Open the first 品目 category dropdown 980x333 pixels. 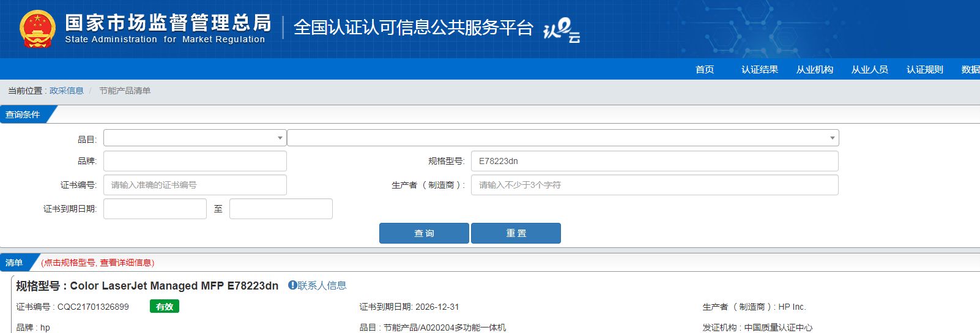coord(195,138)
